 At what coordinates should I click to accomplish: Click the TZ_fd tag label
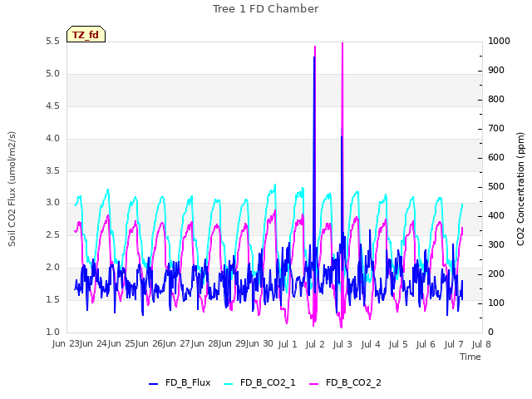pyautogui.click(x=86, y=35)
